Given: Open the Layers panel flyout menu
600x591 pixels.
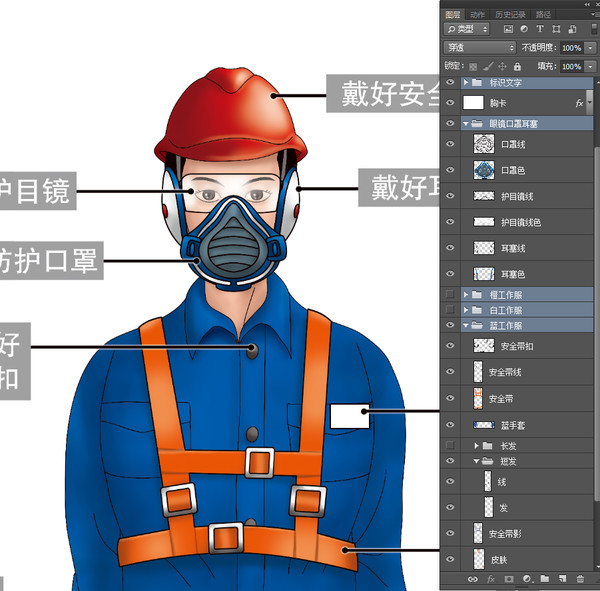Looking at the screenshot, I should point(596,14).
